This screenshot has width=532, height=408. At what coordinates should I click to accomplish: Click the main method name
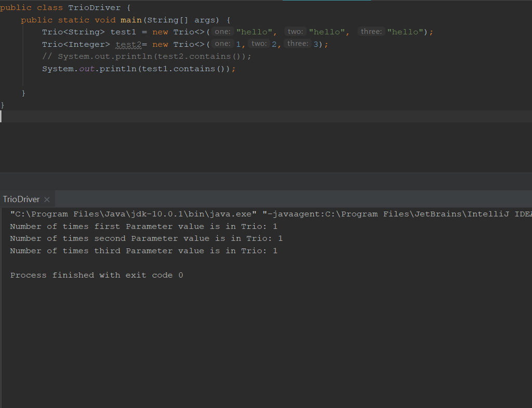point(131,20)
